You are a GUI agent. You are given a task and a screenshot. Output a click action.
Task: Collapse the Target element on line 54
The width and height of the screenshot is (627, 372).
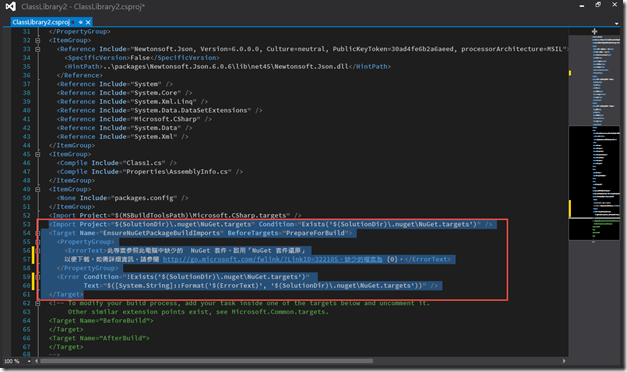38,233
